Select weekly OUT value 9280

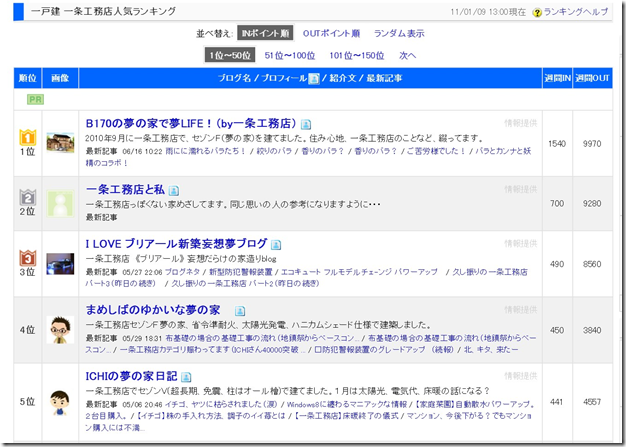[592, 204]
